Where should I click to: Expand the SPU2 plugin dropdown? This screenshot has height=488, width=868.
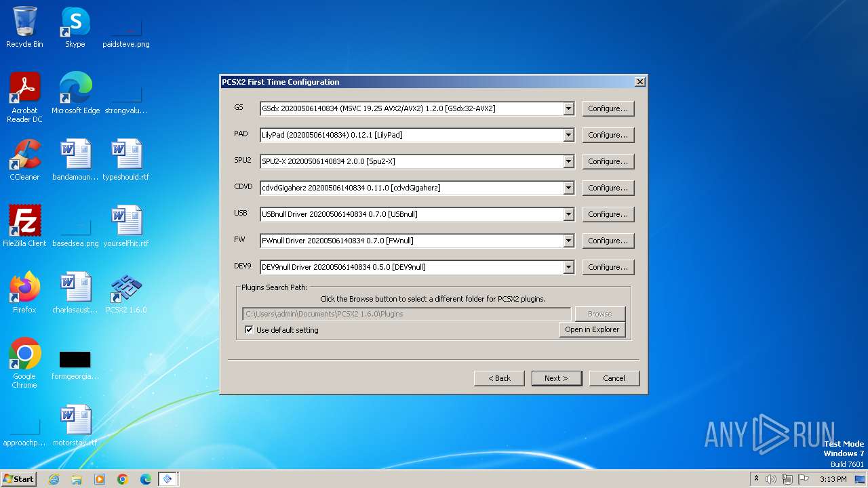pos(568,161)
